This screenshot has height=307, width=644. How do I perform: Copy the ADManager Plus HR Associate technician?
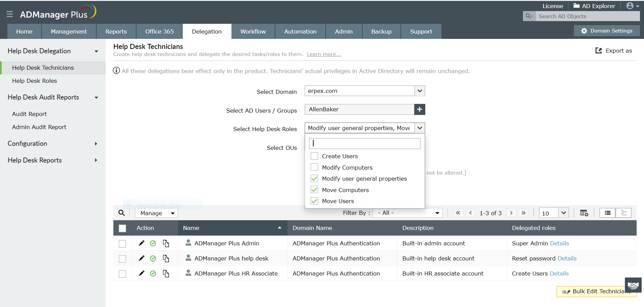pos(166,273)
